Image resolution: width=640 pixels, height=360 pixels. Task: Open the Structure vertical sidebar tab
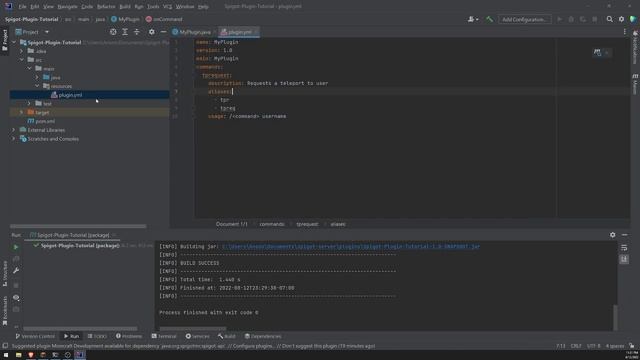click(x=5, y=273)
